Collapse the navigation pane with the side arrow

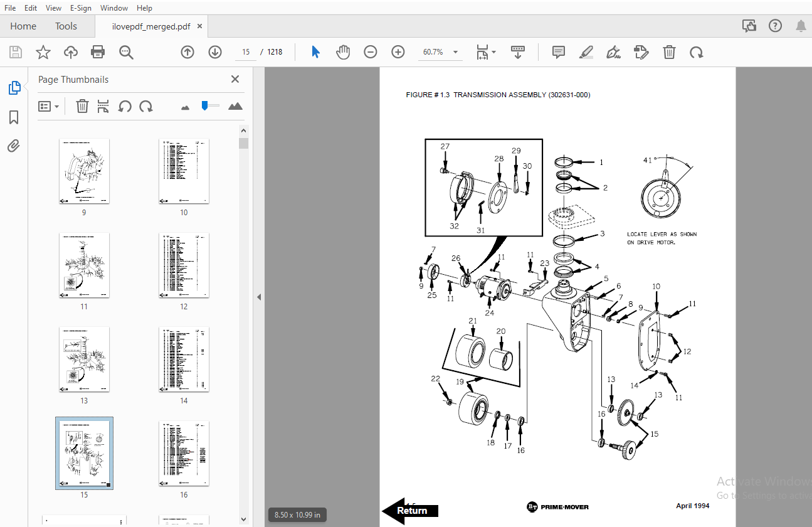259,297
